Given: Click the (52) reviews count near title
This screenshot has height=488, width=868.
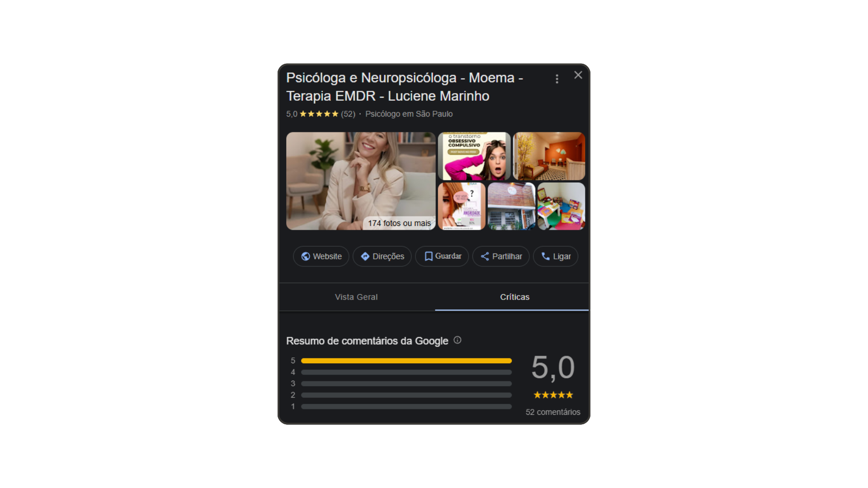Looking at the screenshot, I should [x=348, y=114].
